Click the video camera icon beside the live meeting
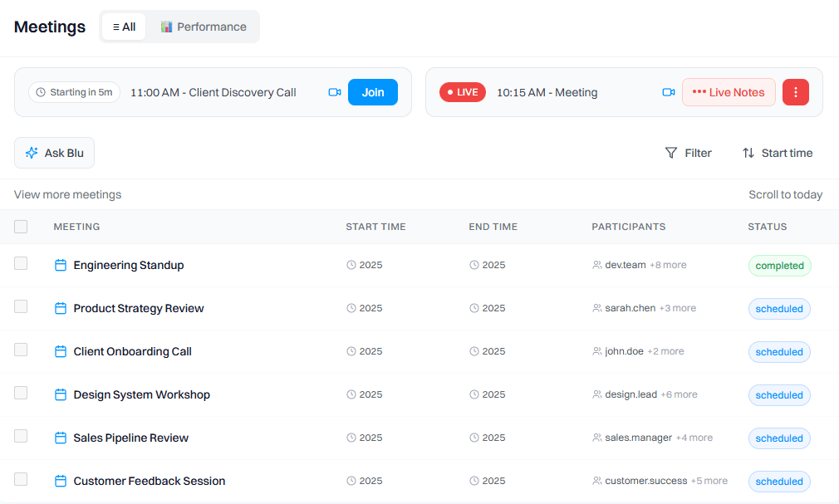This screenshot has height=504, width=839. coord(669,92)
